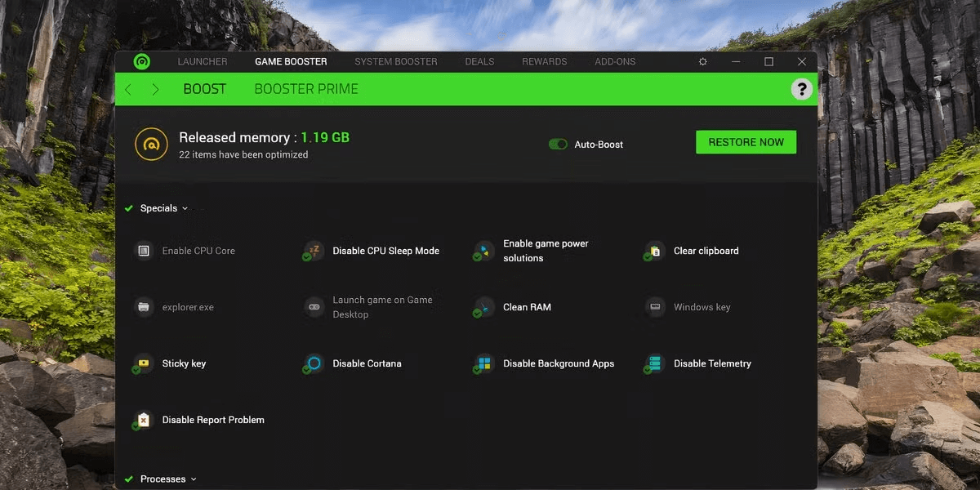Click the Disable Cortana icon

pos(314,363)
